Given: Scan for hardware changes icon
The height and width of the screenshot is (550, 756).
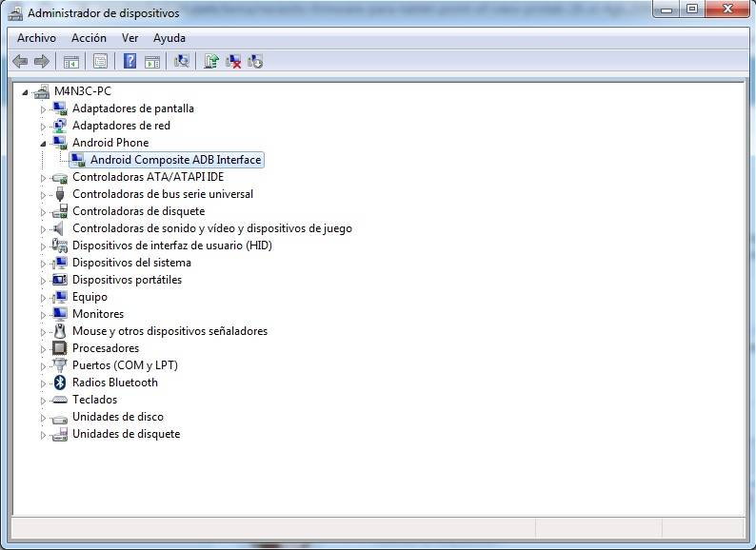Looking at the screenshot, I should [182, 61].
